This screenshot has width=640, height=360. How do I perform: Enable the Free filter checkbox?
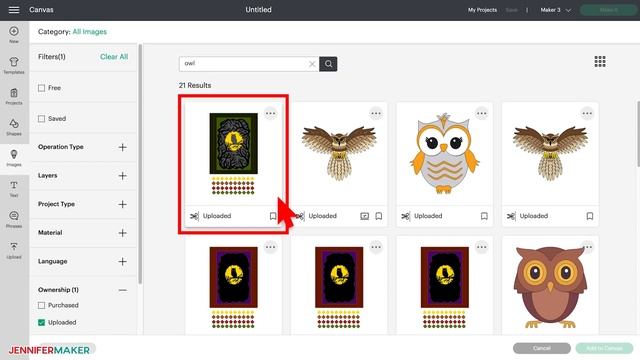pos(41,88)
